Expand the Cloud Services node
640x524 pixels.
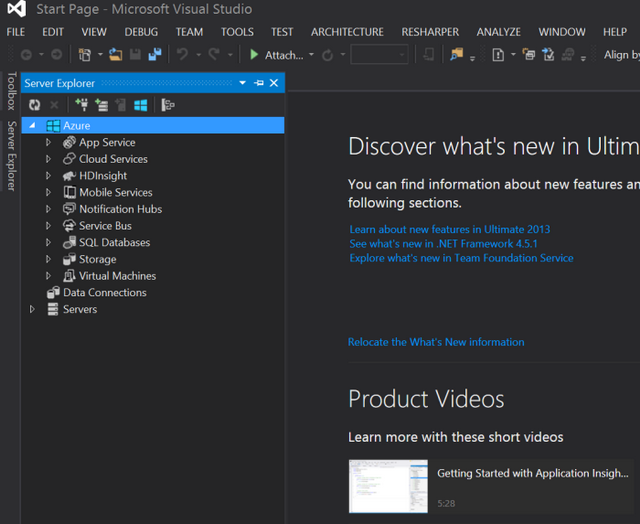(x=48, y=159)
